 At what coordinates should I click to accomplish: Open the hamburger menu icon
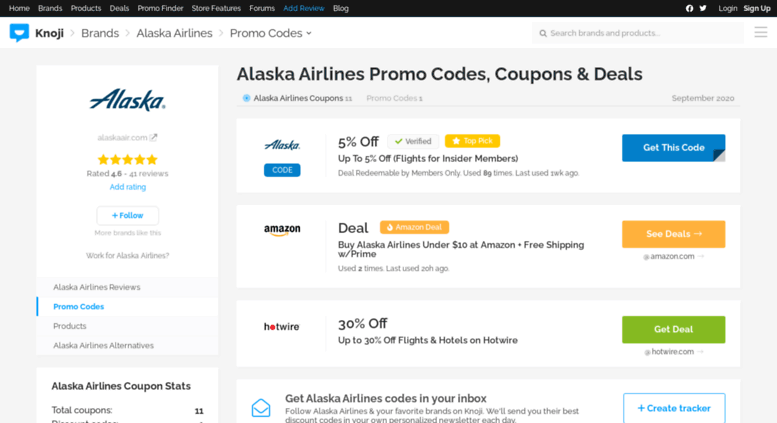point(761,33)
